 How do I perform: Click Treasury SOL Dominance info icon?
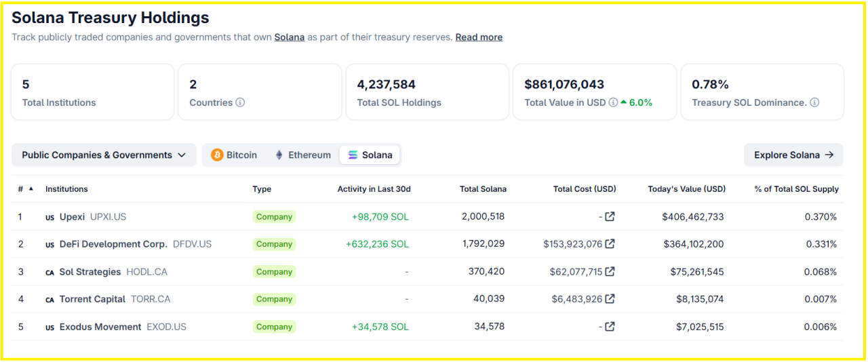coord(814,103)
